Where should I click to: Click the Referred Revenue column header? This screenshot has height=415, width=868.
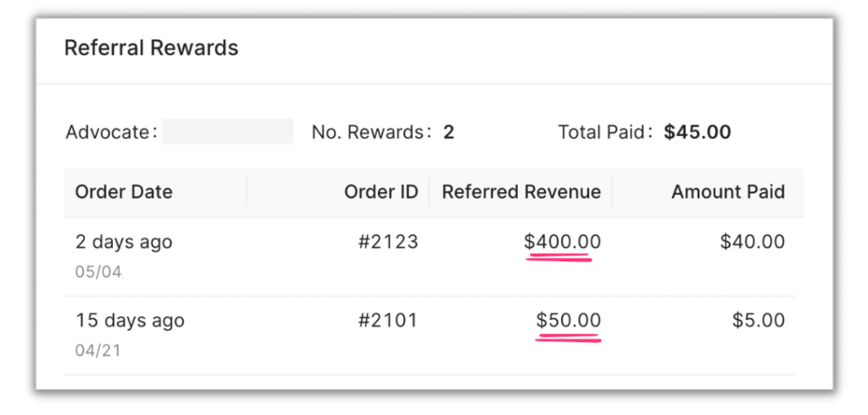point(521,193)
